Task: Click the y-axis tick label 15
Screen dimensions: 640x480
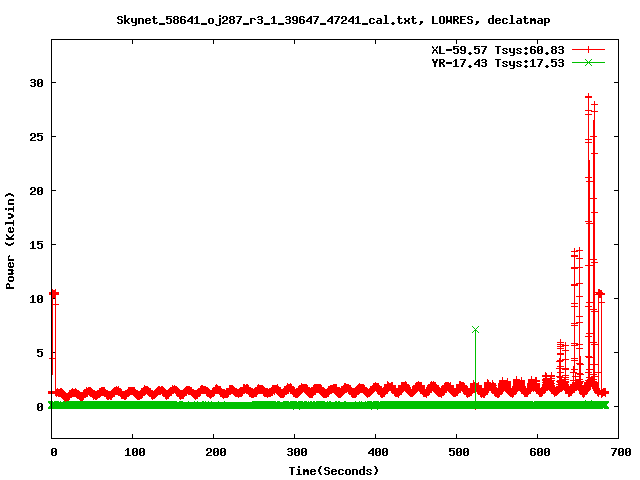Action: 36,245
